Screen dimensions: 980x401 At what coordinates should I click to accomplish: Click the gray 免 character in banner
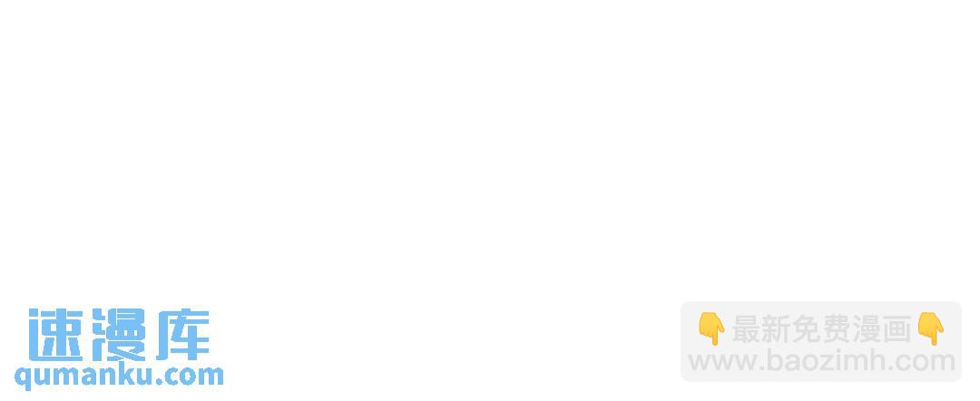coord(807,329)
